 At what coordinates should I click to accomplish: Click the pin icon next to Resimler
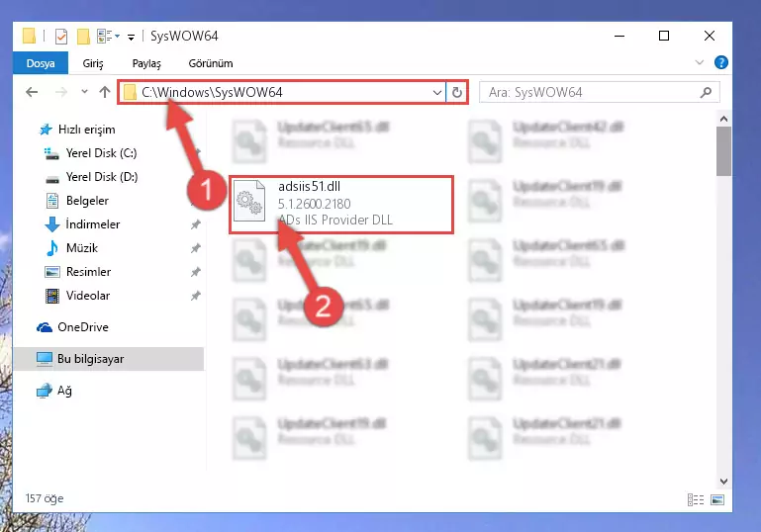(195, 272)
